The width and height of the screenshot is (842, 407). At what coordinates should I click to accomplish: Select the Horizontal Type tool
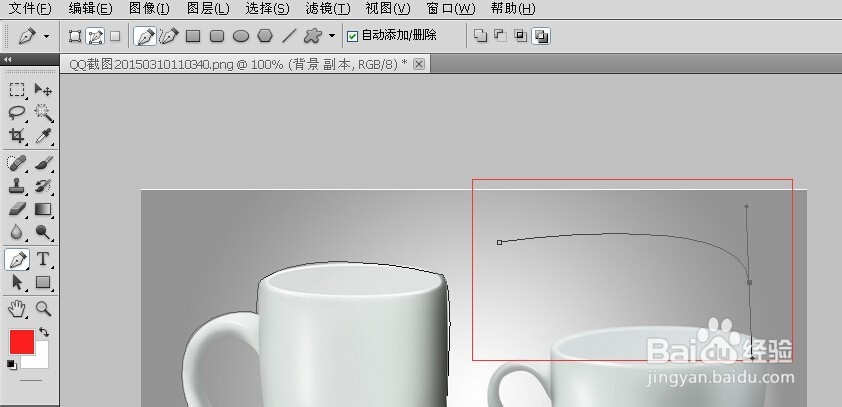pos(43,259)
